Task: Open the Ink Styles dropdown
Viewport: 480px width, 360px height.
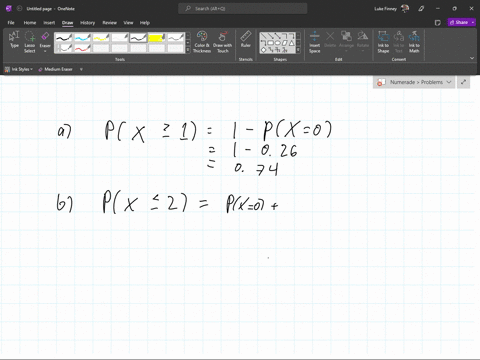Action: 19,69
